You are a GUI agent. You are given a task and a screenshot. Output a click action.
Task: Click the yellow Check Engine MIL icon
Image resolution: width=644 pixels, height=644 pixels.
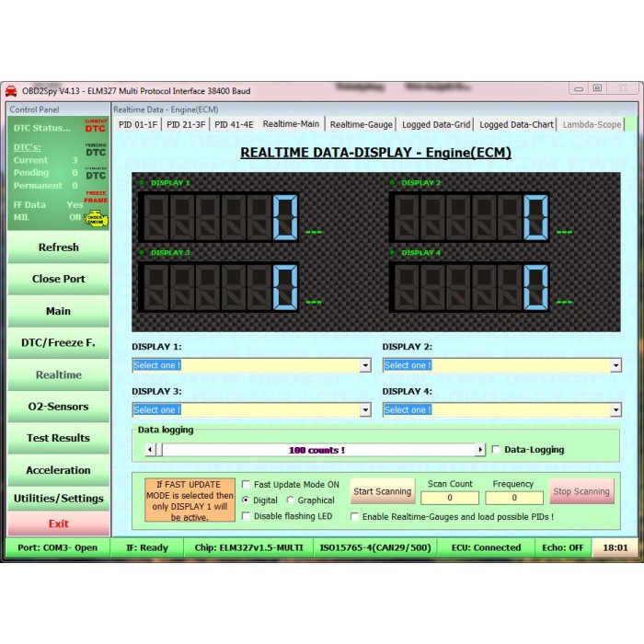coord(96,218)
